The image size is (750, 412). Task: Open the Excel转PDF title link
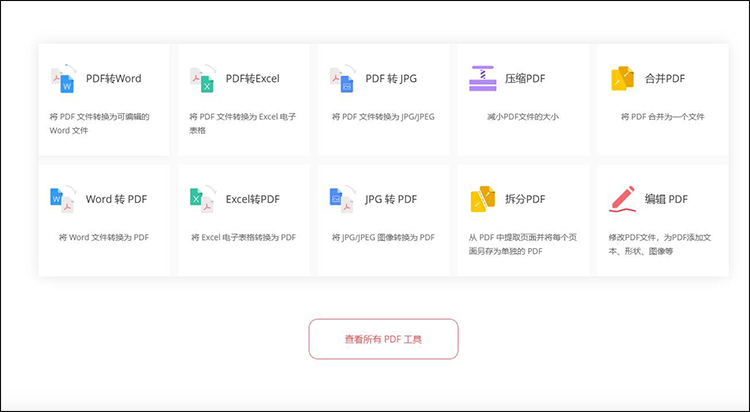coord(253,199)
